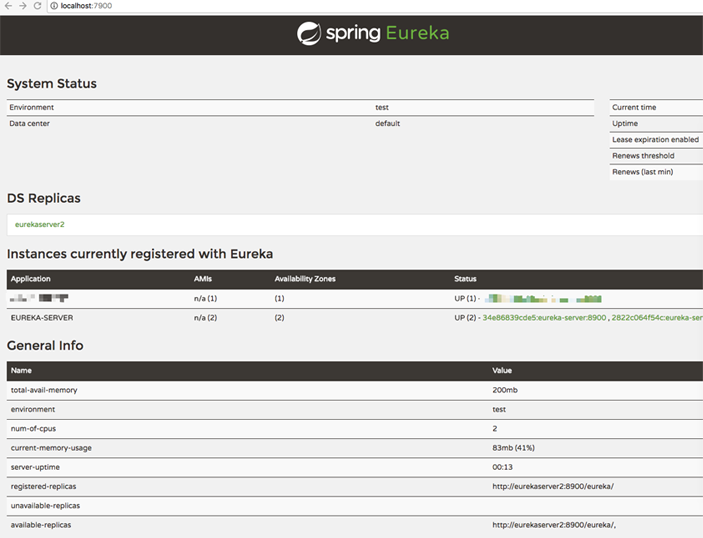Click the Lease expiration enabled row
Viewport: 703px width, 538px height.
tap(655, 140)
